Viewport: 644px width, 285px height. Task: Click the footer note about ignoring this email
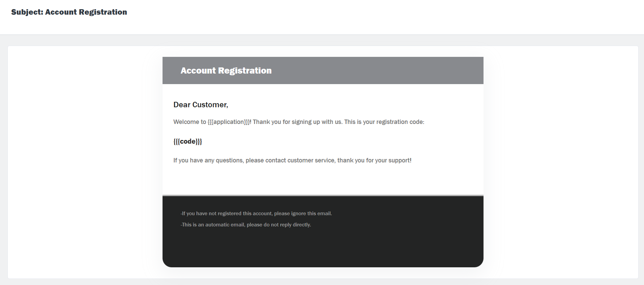click(256, 213)
